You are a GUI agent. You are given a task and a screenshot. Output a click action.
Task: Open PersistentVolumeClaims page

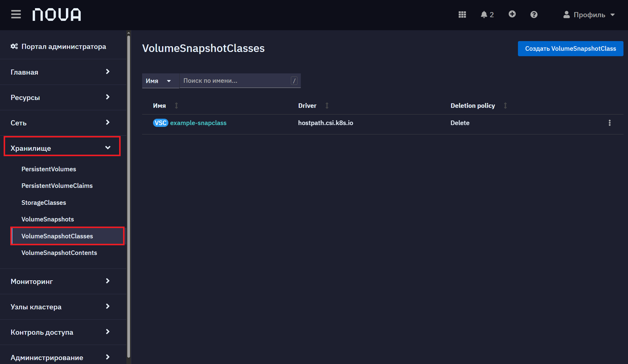[57, 186]
